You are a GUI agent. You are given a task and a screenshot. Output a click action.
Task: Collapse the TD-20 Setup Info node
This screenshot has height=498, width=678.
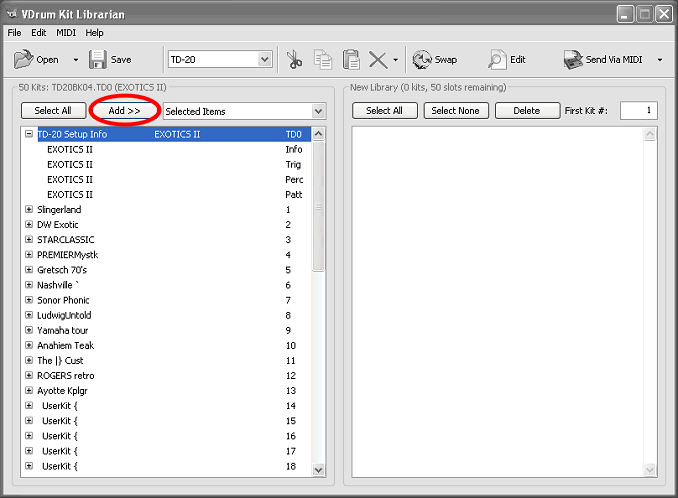pos(29,134)
